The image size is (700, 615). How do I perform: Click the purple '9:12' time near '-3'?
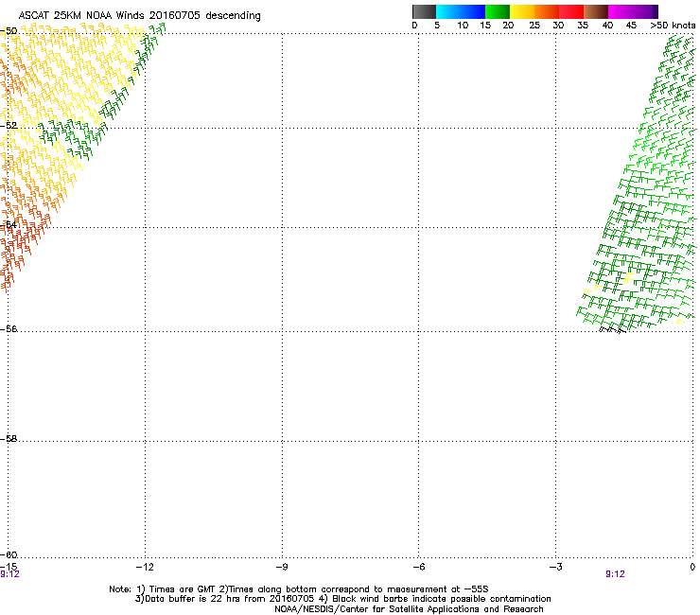click(x=615, y=574)
